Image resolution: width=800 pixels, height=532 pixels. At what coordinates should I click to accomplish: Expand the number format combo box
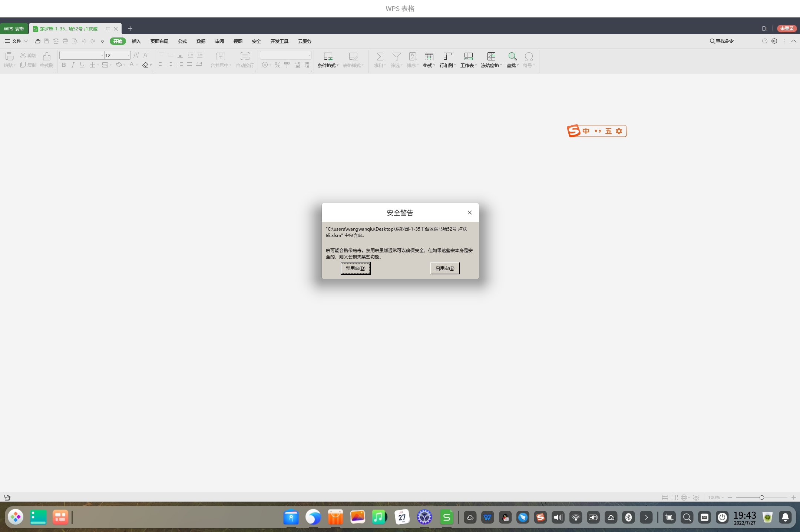(x=309, y=55)
